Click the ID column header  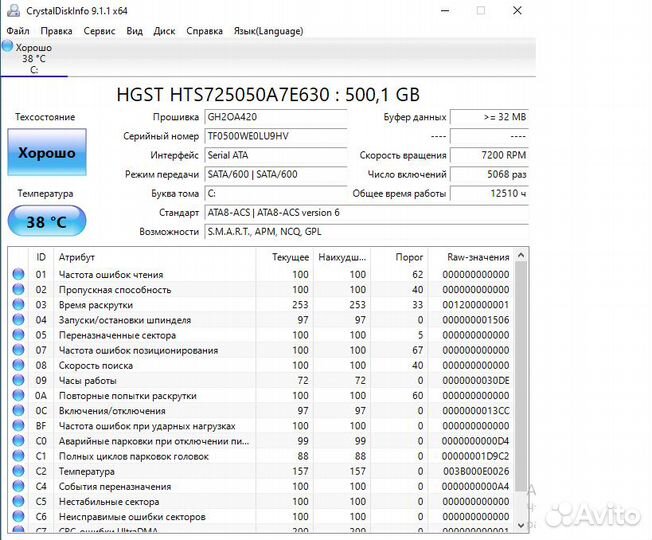coord(41,257)
